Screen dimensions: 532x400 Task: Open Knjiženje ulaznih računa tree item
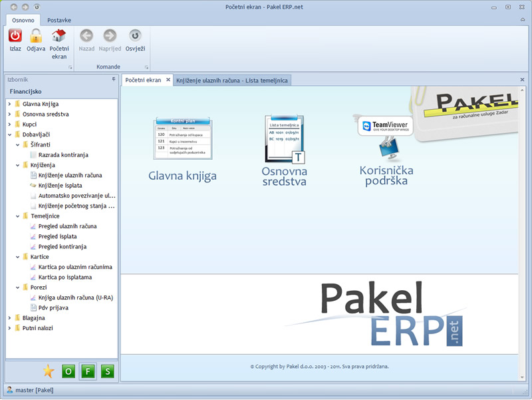pos(70,175)
